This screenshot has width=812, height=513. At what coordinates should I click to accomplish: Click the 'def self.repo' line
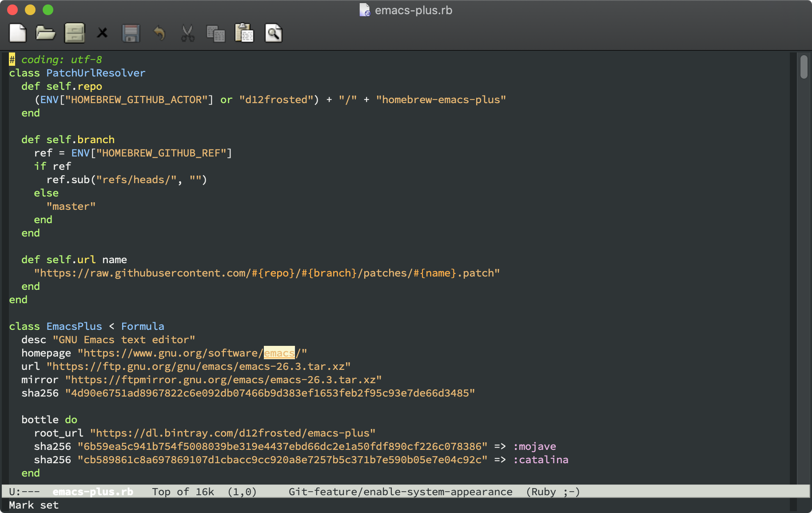[62, 86]
